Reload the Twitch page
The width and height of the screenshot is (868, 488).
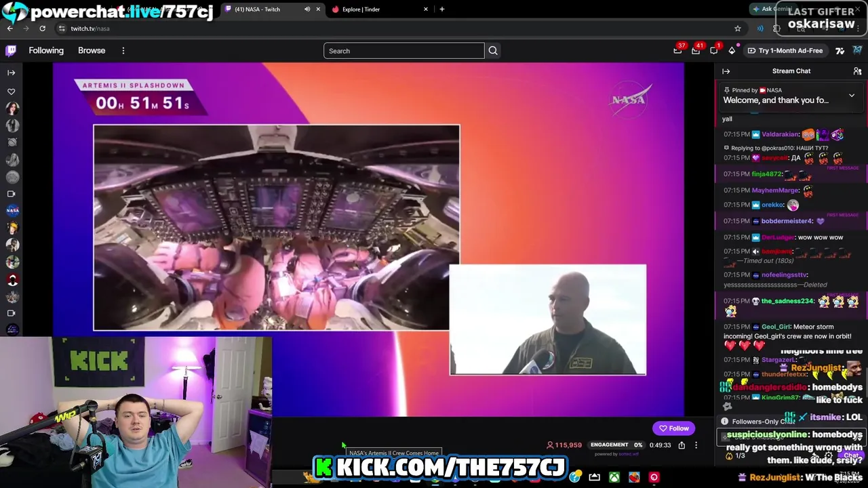(42, 28)
